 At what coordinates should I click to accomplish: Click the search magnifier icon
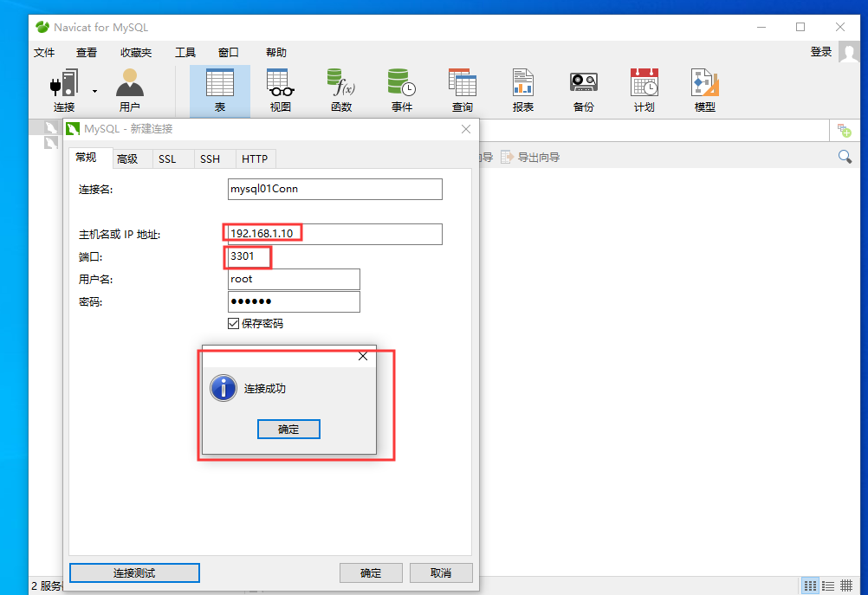[845, 157]
